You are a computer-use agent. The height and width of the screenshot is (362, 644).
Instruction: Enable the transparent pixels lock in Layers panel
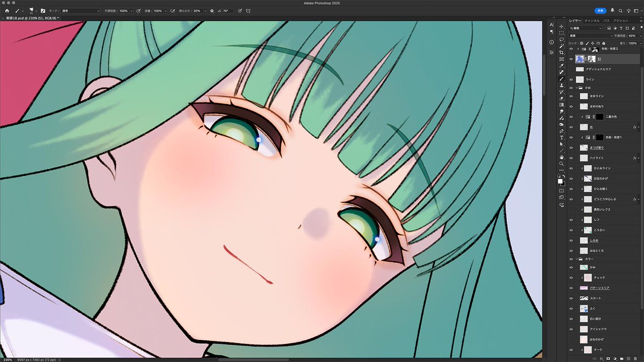click(581, 43)
